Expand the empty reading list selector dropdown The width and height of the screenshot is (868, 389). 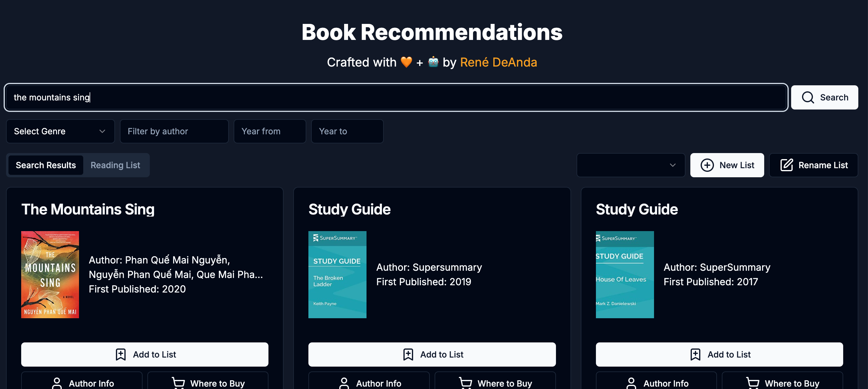pos(630,165)
